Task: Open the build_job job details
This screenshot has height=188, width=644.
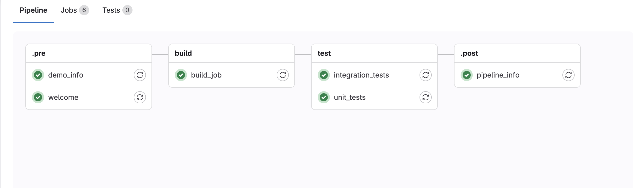Action: pos(206,75)
